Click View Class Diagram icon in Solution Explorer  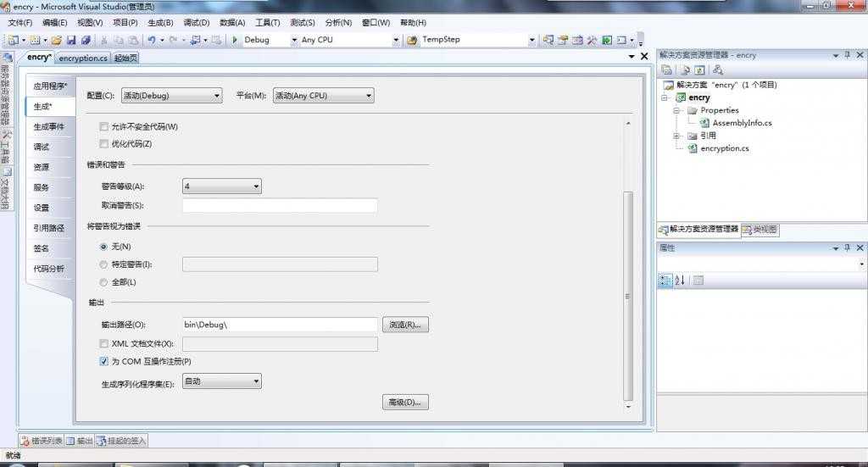coord(718,69)
